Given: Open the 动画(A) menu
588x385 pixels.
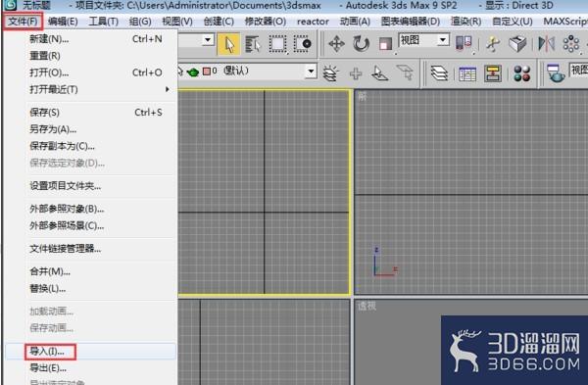Looking at the screenshot, I should tap(355, 22).
